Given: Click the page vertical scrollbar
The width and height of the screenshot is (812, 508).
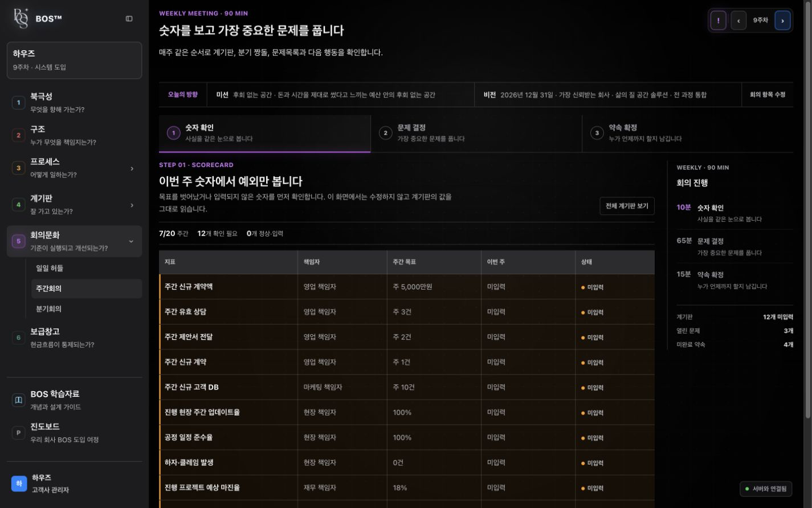Looking at the screenshot, I should (x=807, y=211).
